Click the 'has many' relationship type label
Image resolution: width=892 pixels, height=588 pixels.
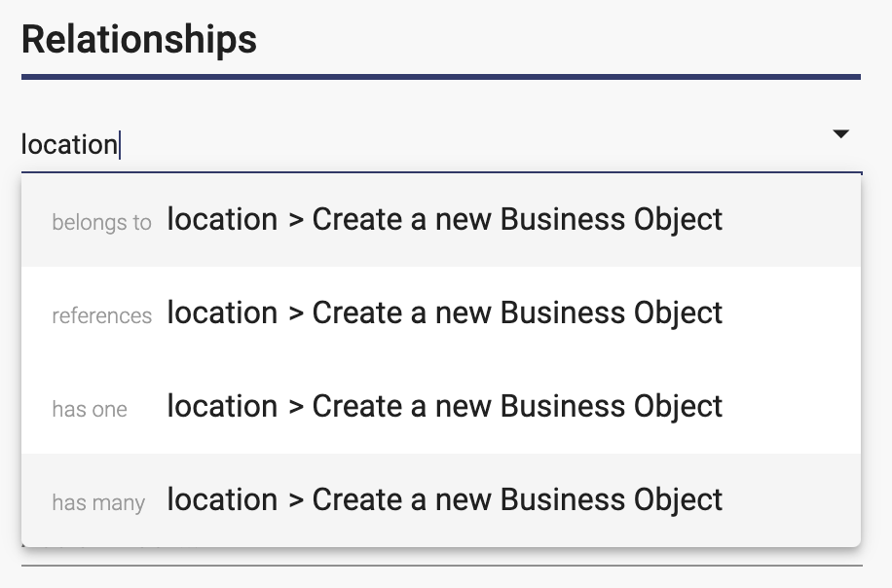pyautogui.click(x=98, y=502)
